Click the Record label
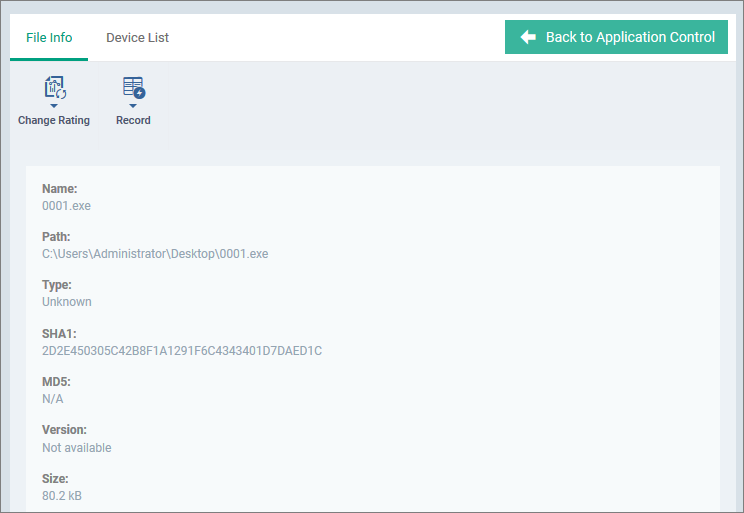The height and width of the screenshot is (513, 744). click(x=133, y=121)
